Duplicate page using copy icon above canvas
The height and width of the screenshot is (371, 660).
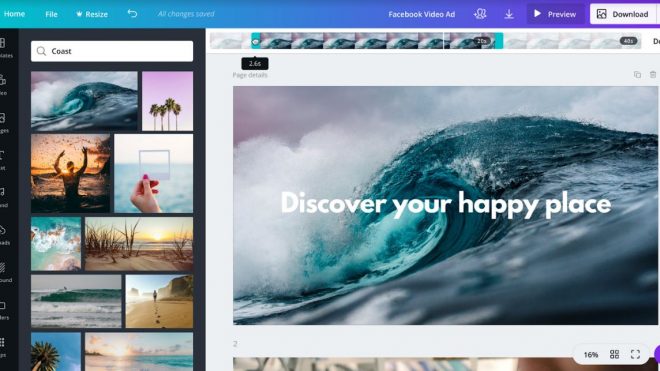click(x=637, y=75)
